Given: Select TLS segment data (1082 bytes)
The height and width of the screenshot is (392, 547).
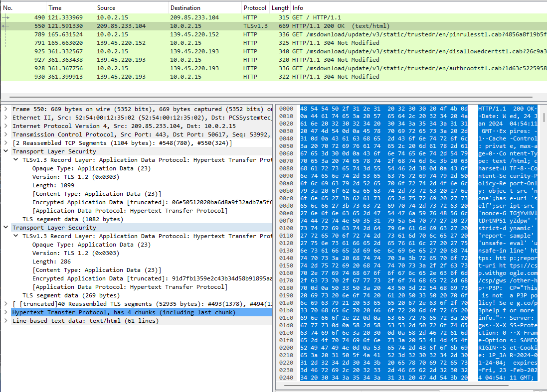Looking at the screenshot, I should click(73, 219).
